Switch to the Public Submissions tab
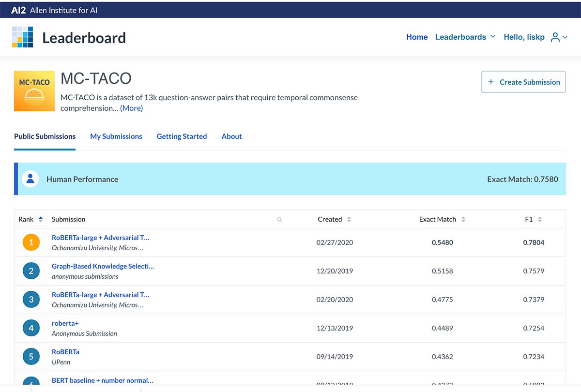 pyautogui.click(x=45, y=136)
